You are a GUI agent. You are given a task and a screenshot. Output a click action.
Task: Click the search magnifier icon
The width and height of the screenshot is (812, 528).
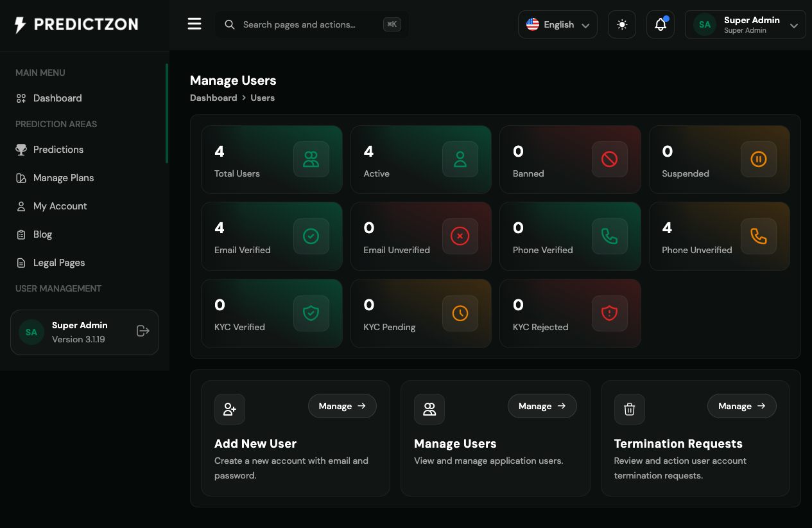tap(229, 24)
